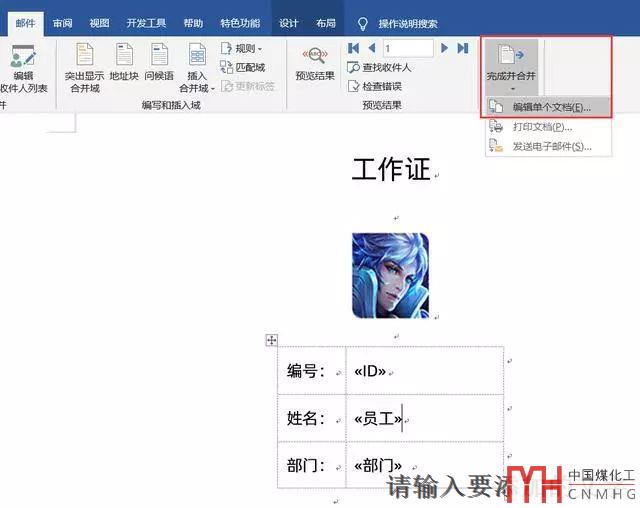Click 匹配域 button

click(243, 67)
